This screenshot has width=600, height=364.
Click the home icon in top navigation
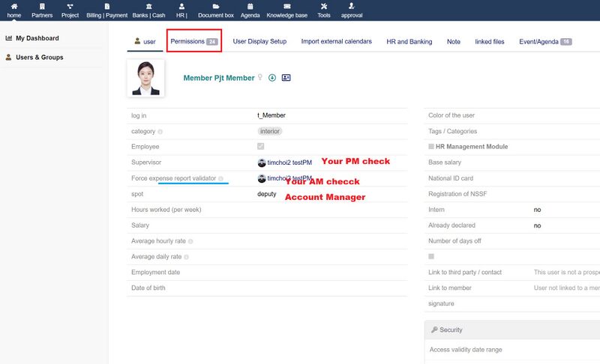pos(13,6)
